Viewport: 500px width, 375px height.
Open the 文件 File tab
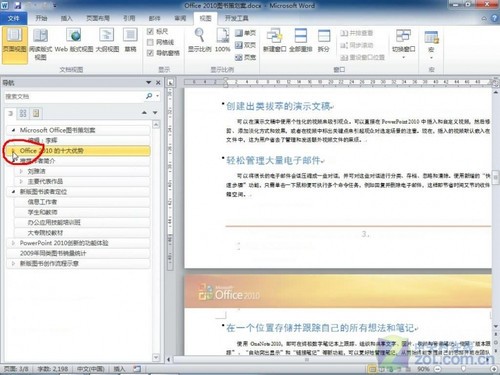[13, 18]
